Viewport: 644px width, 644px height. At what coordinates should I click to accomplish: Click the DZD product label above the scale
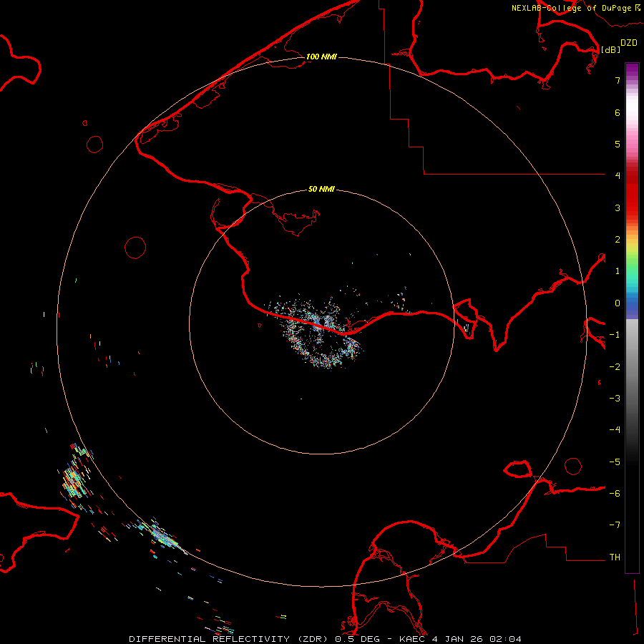pos(629,43)
